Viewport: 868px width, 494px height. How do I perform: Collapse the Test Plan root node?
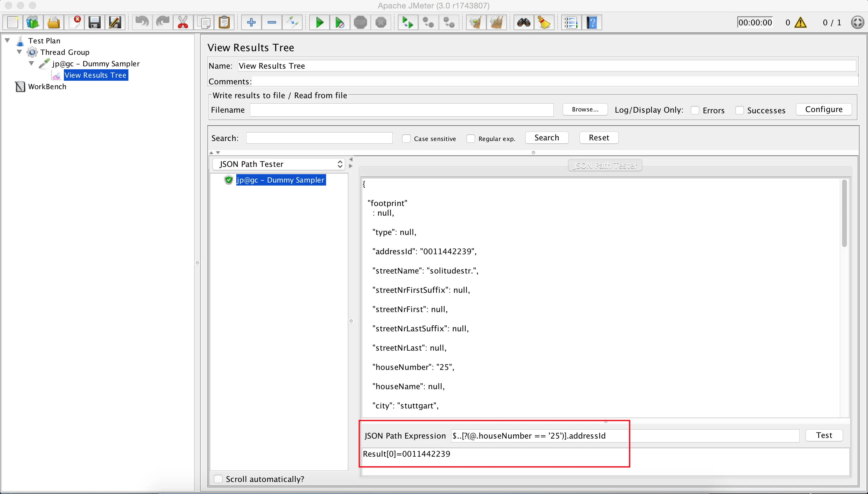pyautogui.click(x=7, y=40)
